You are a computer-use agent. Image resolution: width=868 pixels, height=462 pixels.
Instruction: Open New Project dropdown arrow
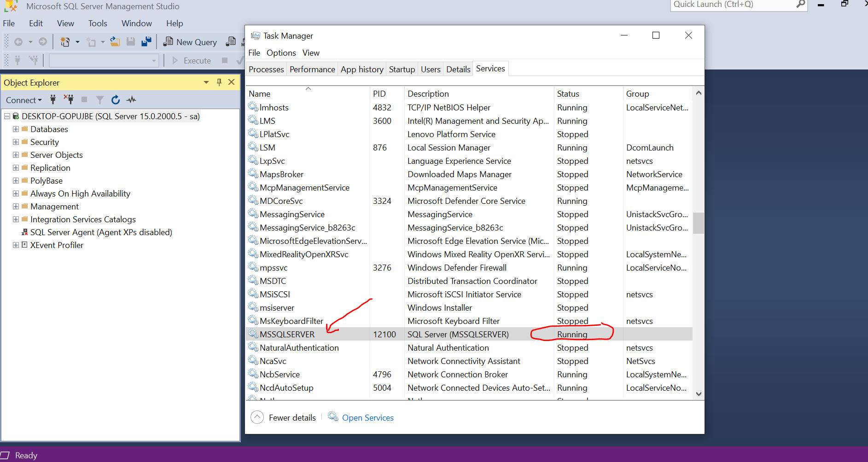coord(77,42)
